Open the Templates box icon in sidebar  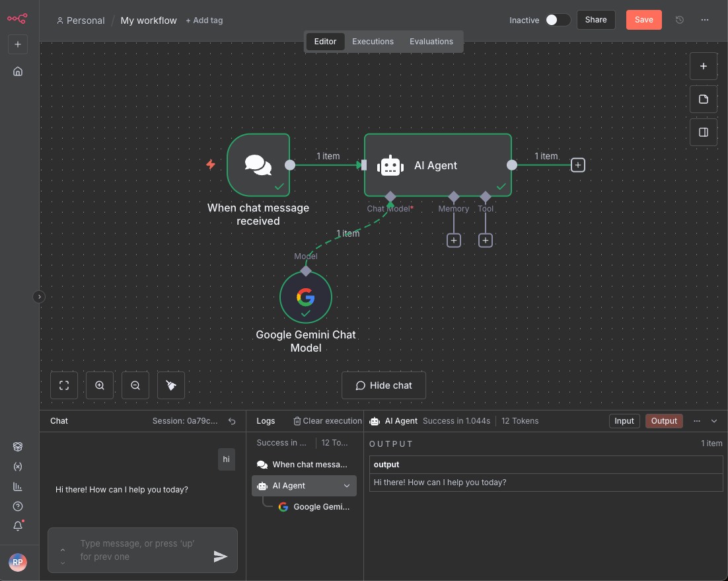[x=17, y=446]
